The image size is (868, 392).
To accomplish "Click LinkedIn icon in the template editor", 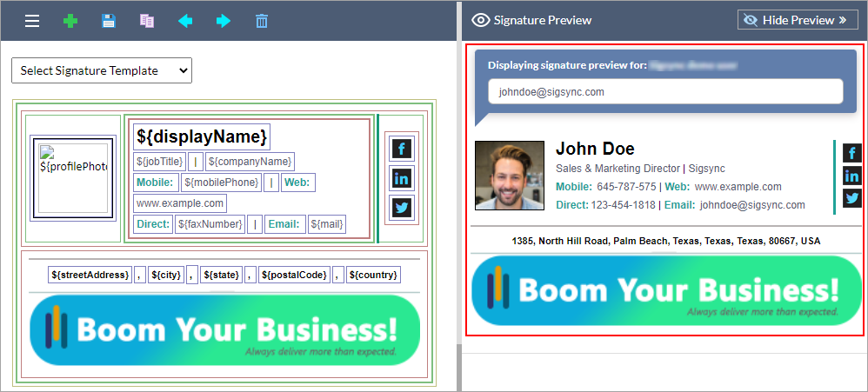I will tap(402, 178).
